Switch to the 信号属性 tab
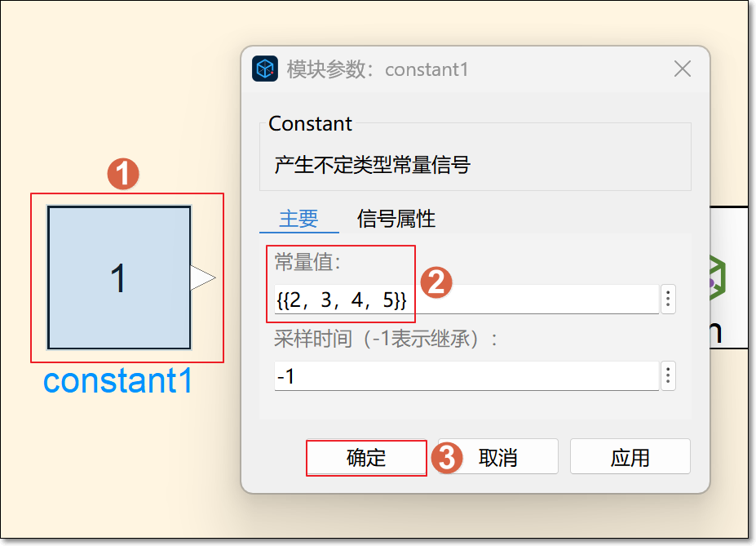Screen dimensions: 756x546 tap(396, 219)
